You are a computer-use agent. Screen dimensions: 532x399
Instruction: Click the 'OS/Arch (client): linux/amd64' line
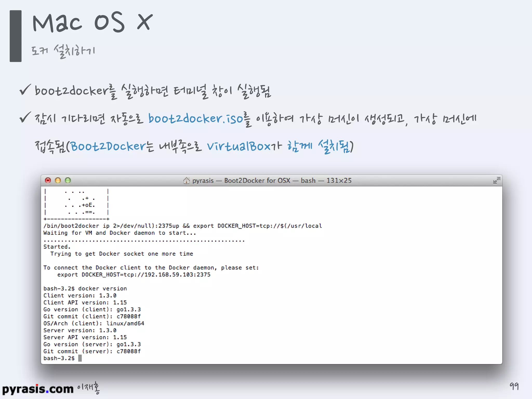[94, 323]
